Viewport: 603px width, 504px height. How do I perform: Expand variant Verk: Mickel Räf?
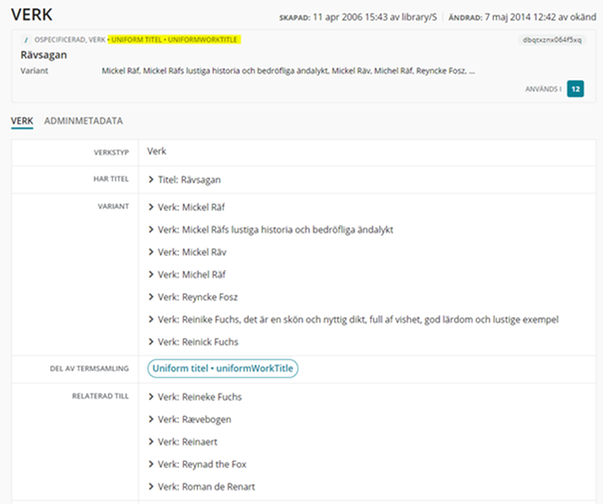[150, 209]
